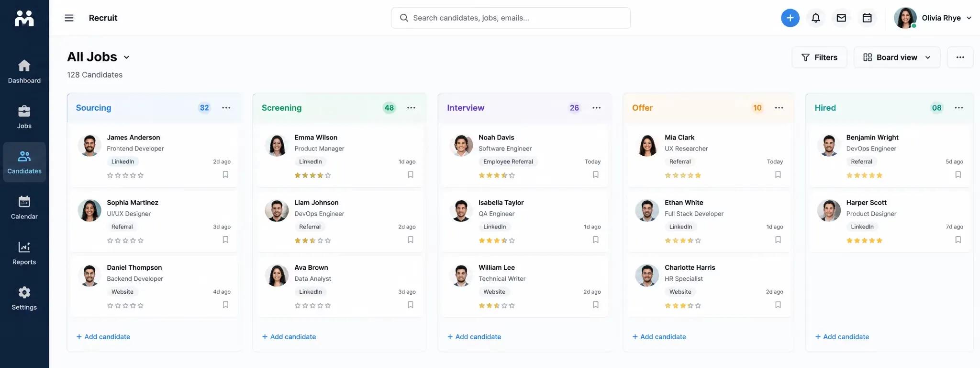Open Interview column options menu
Screen dimensions: 980x368
coord(596,108)
